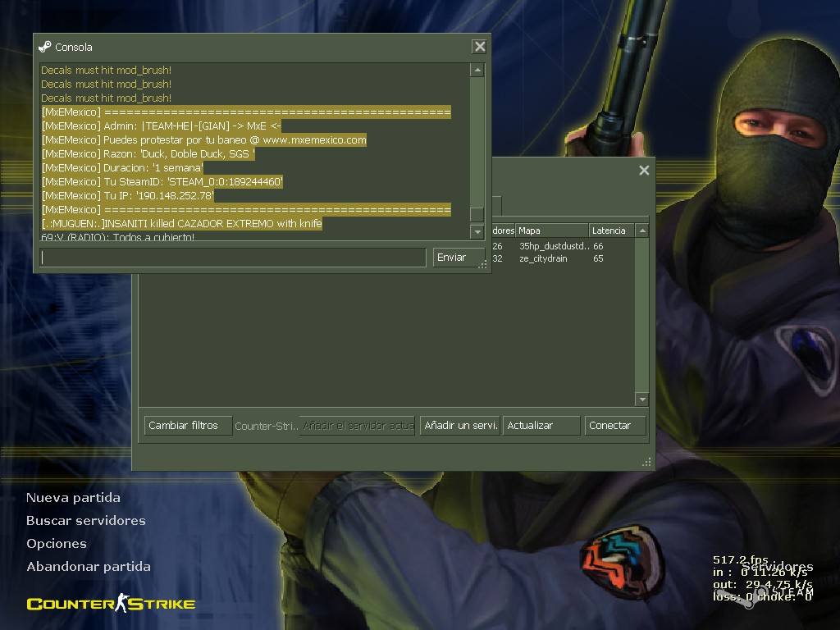Click the 'INSANITI killed CAZADOR EXTREMO' console line
This screenshot has width=840, height=630.
click(181, 223)
